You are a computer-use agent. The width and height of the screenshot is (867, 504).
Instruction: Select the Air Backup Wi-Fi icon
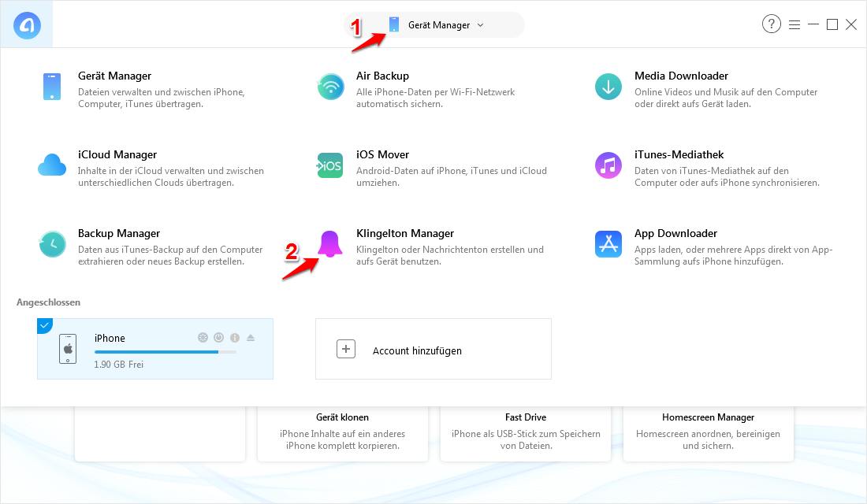331,87
